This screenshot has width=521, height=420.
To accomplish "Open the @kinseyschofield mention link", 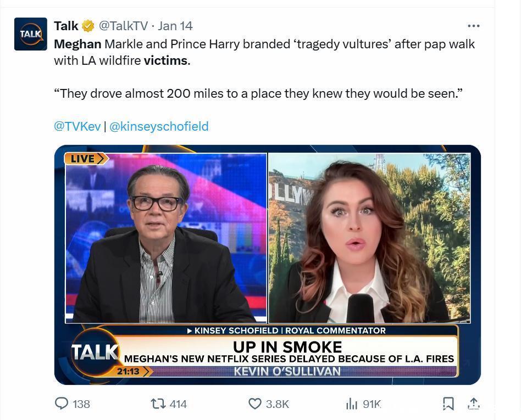I will click(159, 126).
